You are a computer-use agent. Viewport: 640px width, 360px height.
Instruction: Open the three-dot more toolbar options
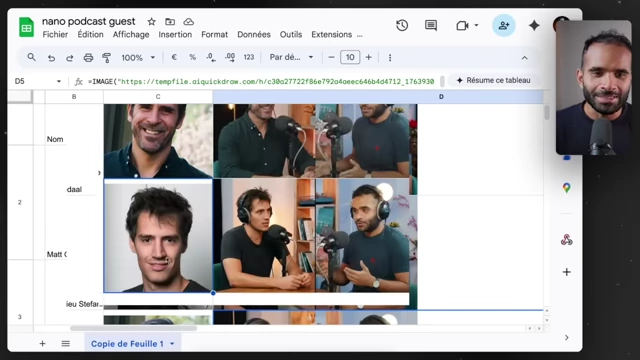pyautogui.click(x=390, y=58)
